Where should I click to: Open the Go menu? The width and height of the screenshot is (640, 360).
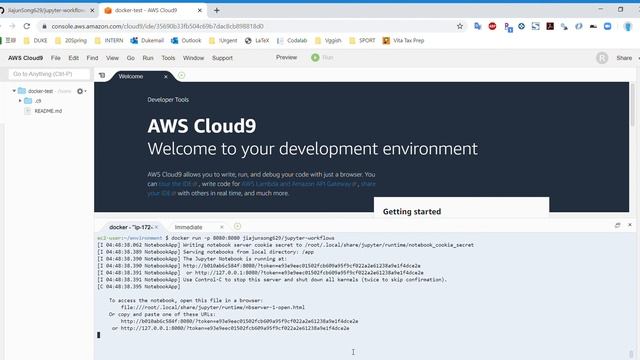131,58
